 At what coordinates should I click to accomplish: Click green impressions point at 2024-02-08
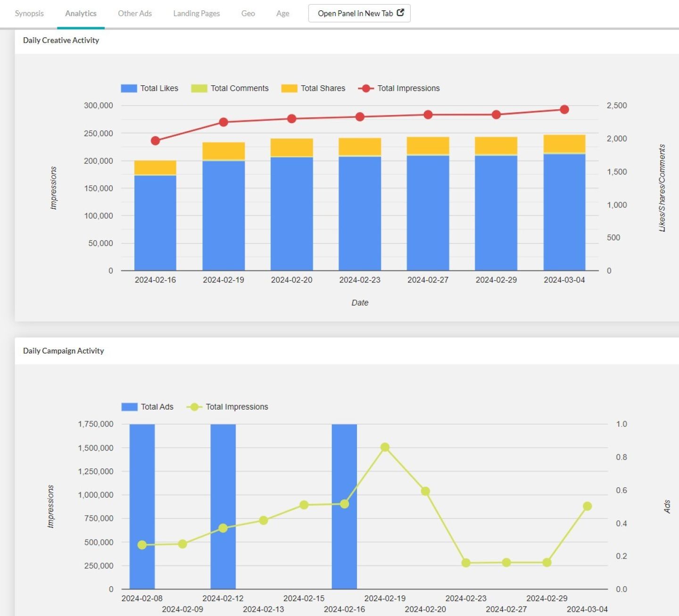point(142,545)
